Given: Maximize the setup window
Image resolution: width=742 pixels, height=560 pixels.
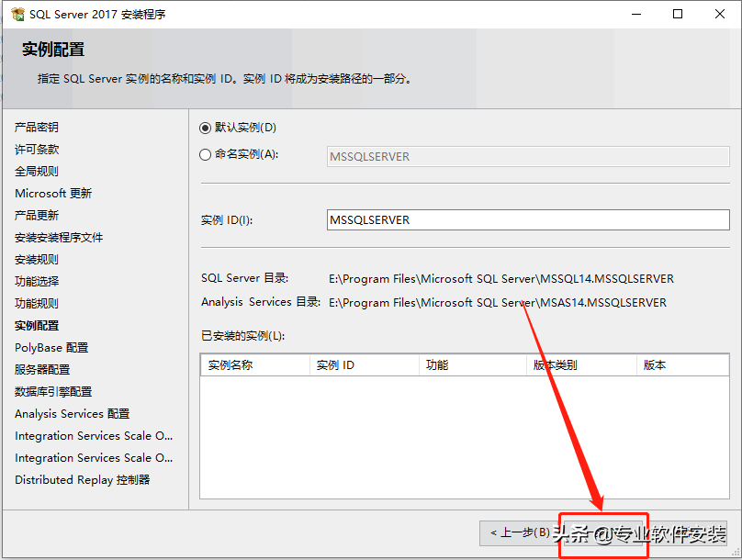Looking at the screenshot, I should coord(678,15).
